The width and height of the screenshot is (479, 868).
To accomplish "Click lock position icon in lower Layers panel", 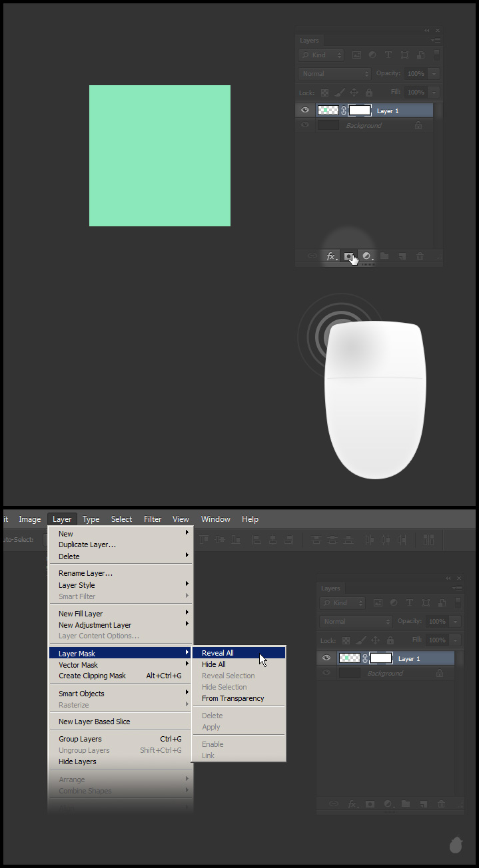I will (376, 640).
